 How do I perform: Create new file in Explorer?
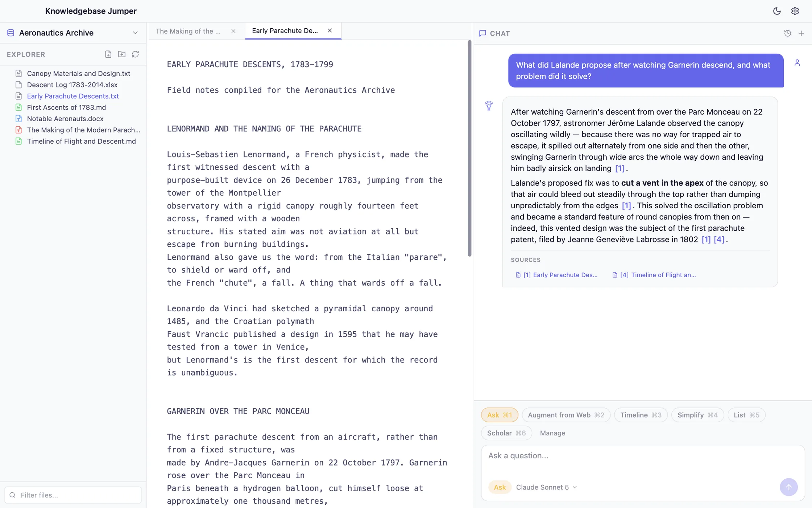[108, 54]
